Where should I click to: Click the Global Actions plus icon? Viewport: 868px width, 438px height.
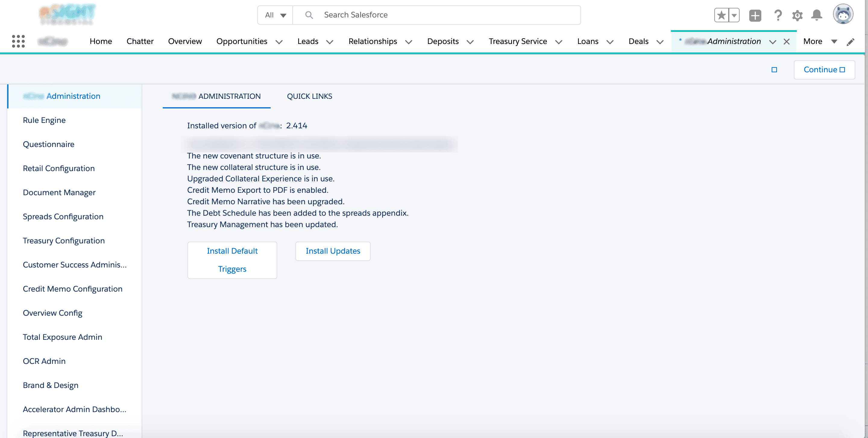click(x=755, y=15)
